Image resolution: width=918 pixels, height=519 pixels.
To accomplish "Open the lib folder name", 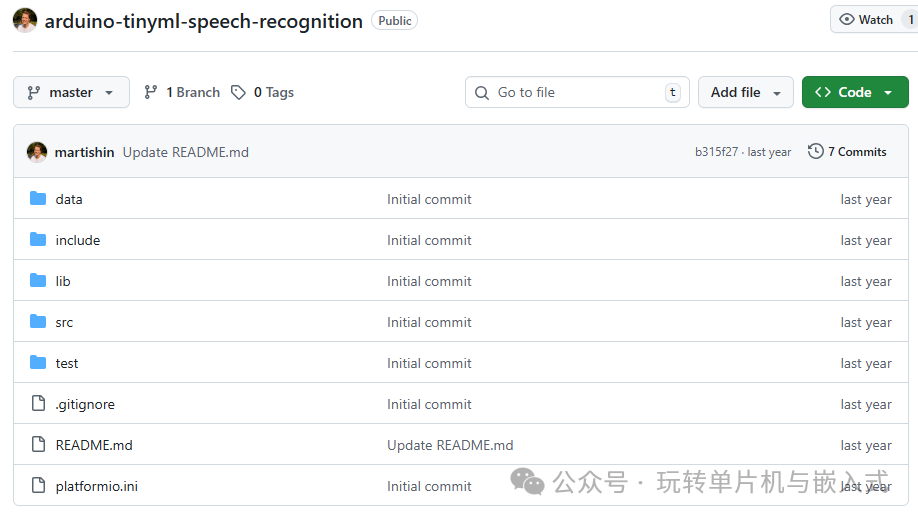I will [63, 281].
